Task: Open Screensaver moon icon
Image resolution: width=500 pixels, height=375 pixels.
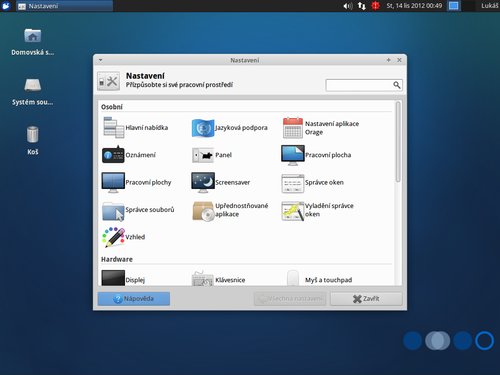Action: tap(203, 182)
